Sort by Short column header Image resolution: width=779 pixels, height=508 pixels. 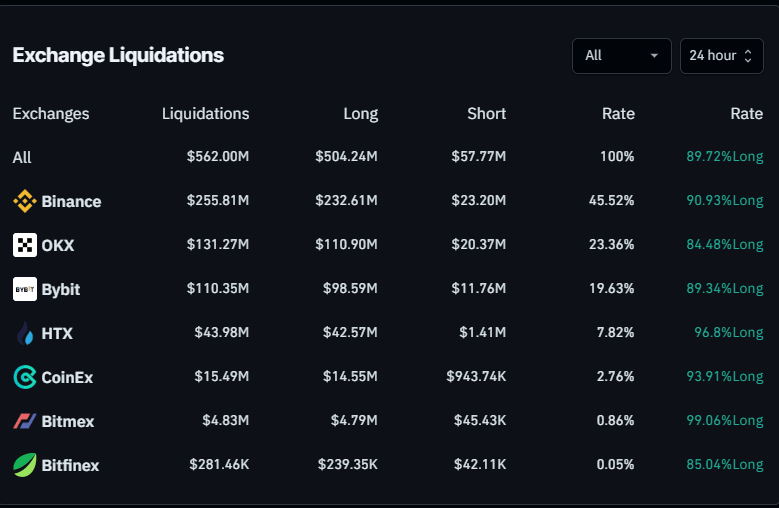click(x=486, y=113)
